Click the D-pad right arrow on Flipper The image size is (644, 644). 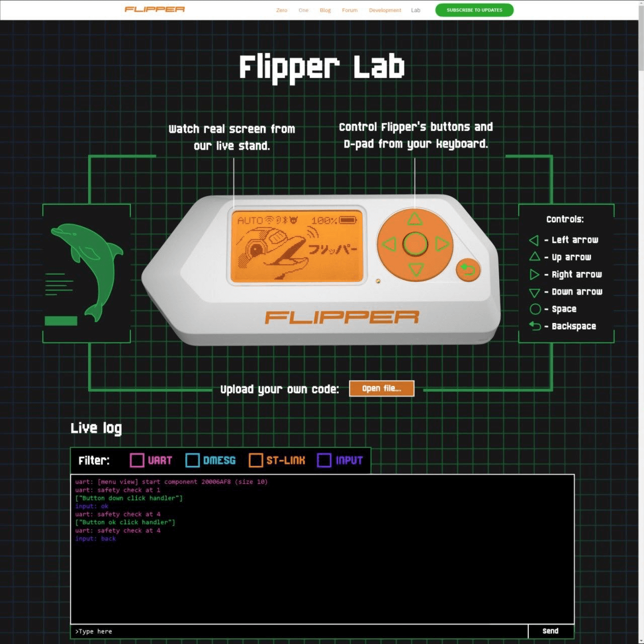(442, 245)
